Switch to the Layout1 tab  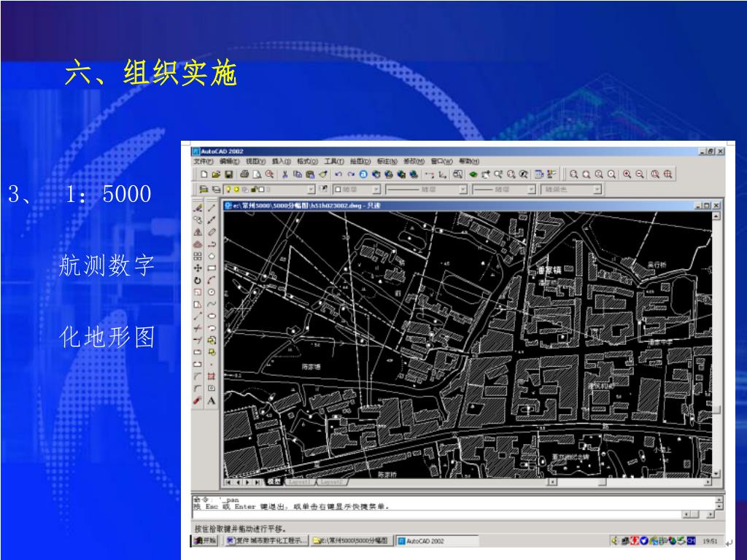299,483
